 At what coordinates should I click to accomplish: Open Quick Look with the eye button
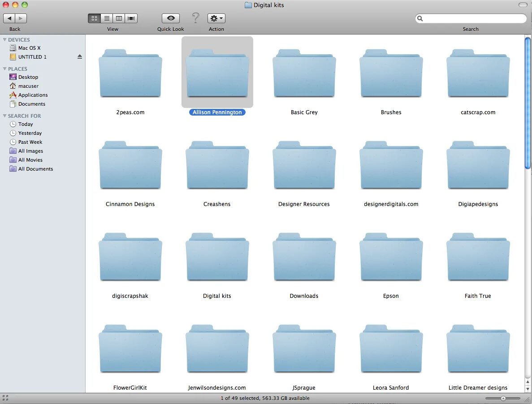(x=171, y=18)
